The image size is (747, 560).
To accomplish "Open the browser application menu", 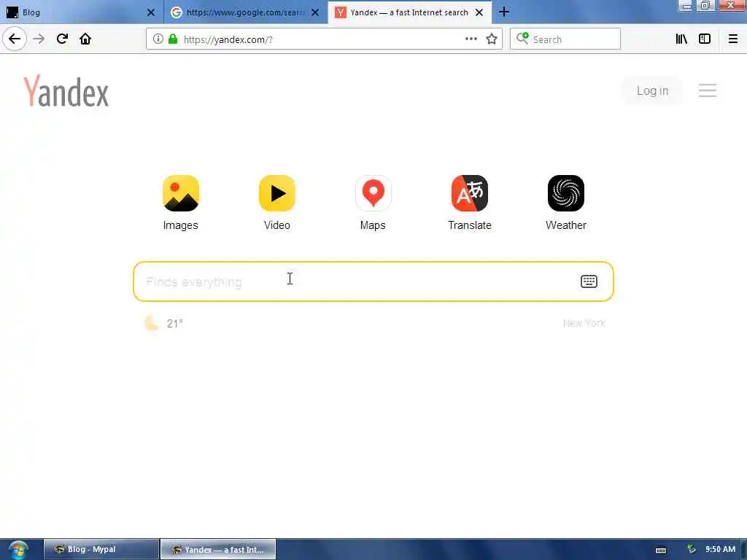I will click(732, 39).
